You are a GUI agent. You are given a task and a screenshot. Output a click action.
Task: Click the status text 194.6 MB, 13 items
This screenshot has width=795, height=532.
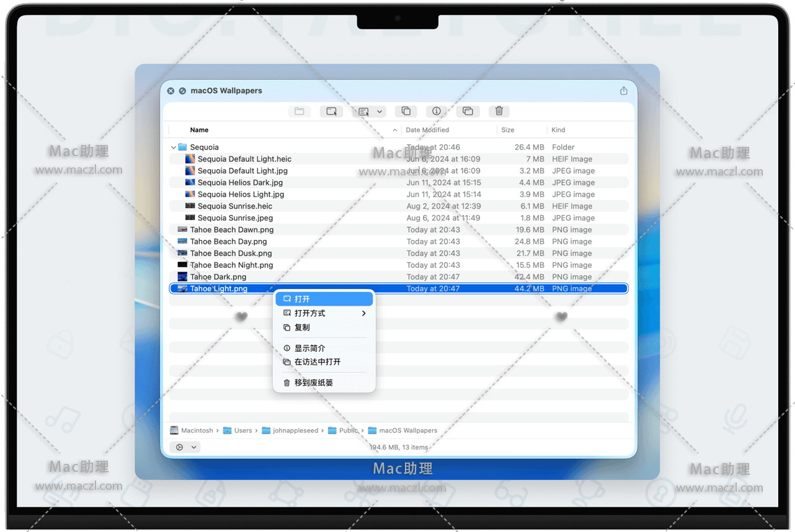point(399,448)
